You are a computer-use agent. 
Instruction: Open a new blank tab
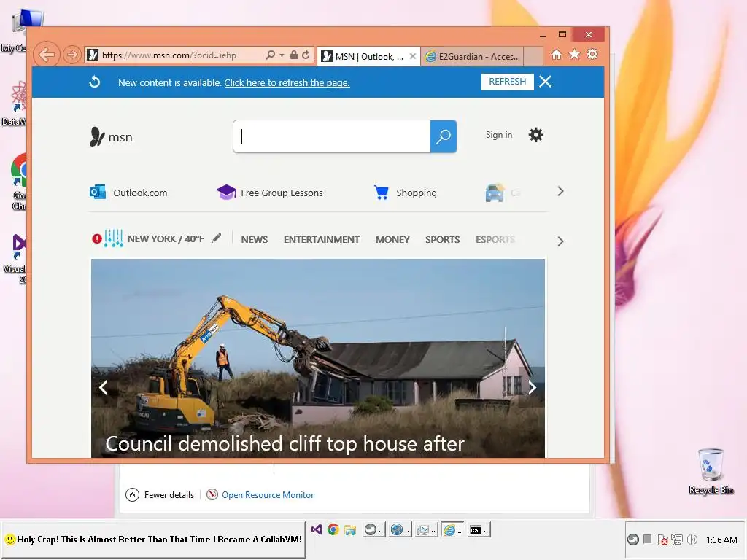[533, 56]
